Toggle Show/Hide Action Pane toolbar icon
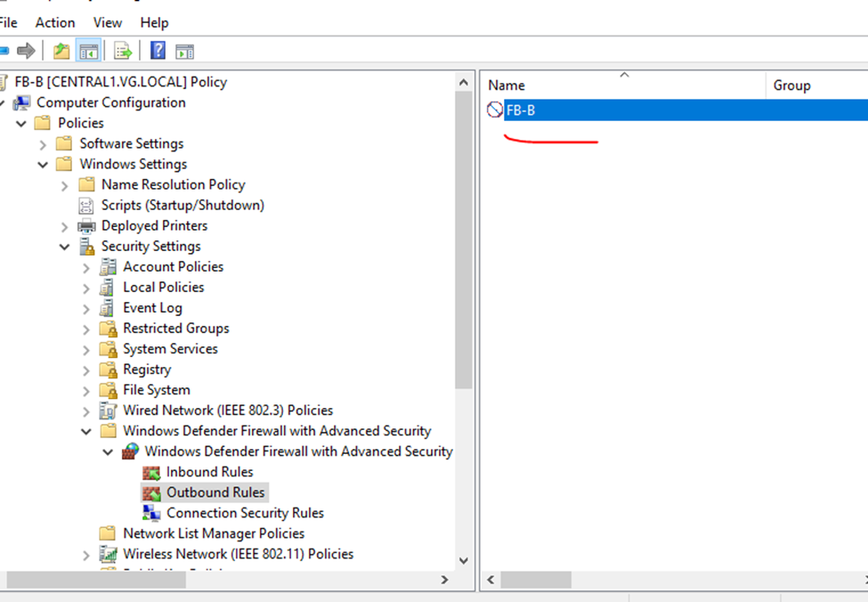The image size is (868, 602). click(184, 51)
